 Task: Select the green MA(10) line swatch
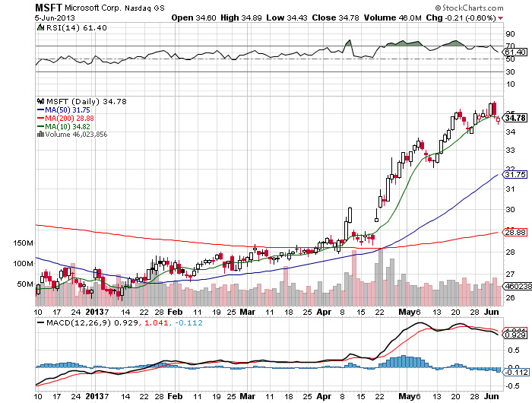pos(40,126)
